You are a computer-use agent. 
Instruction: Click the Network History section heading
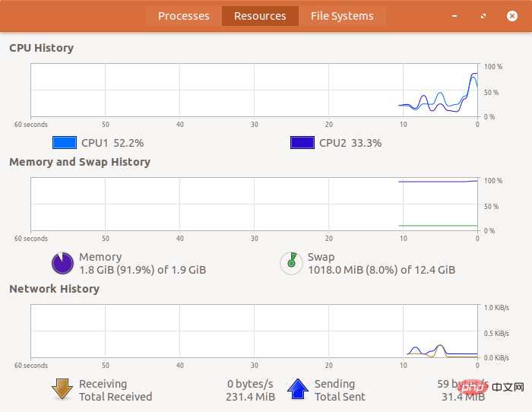[54, 289]
